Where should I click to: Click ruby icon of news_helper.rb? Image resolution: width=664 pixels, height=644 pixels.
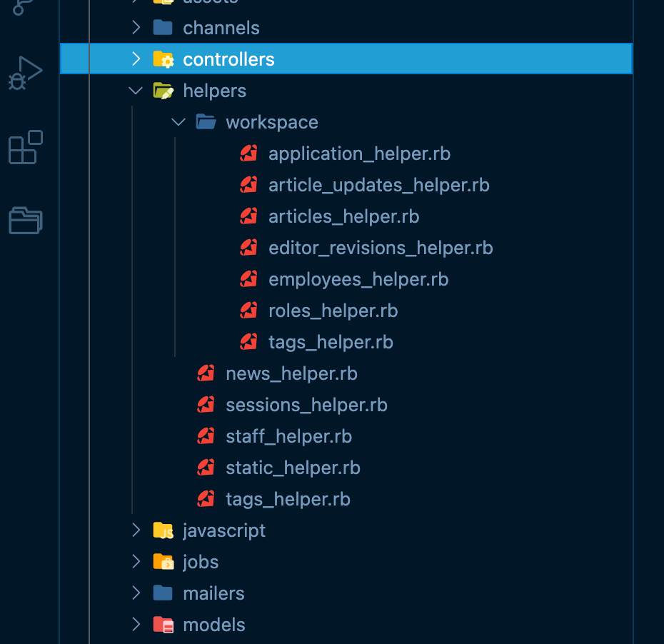[x=206, y=373]
